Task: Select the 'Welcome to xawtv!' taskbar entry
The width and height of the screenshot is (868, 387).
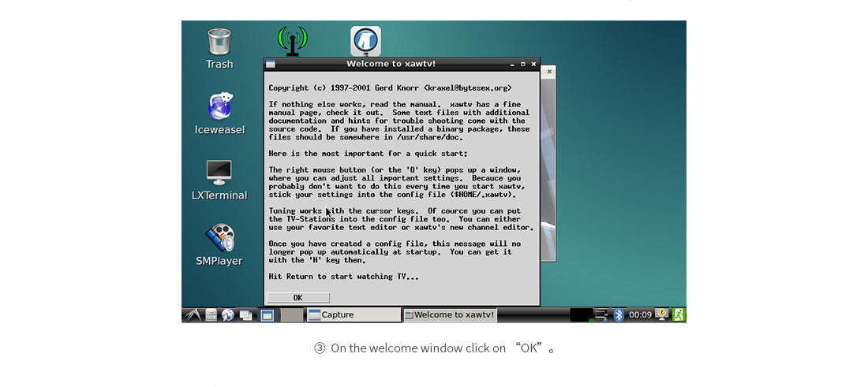Action: (450, 315)
